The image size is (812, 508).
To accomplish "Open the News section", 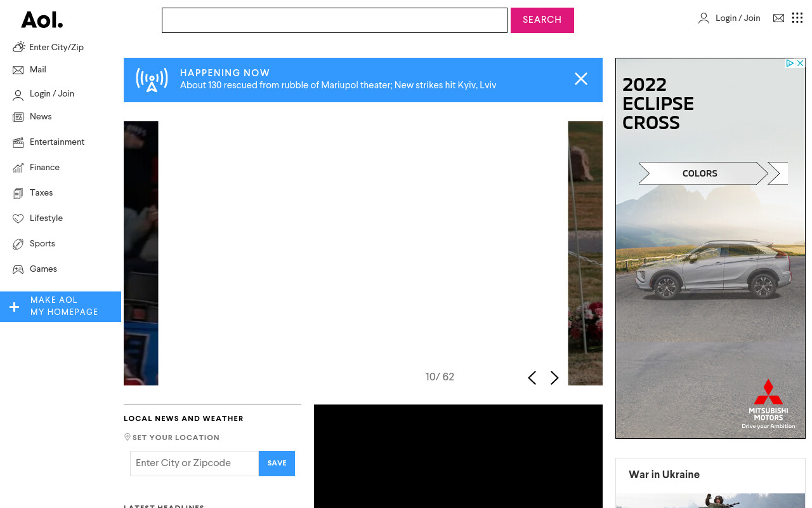I will click(41, 117).
